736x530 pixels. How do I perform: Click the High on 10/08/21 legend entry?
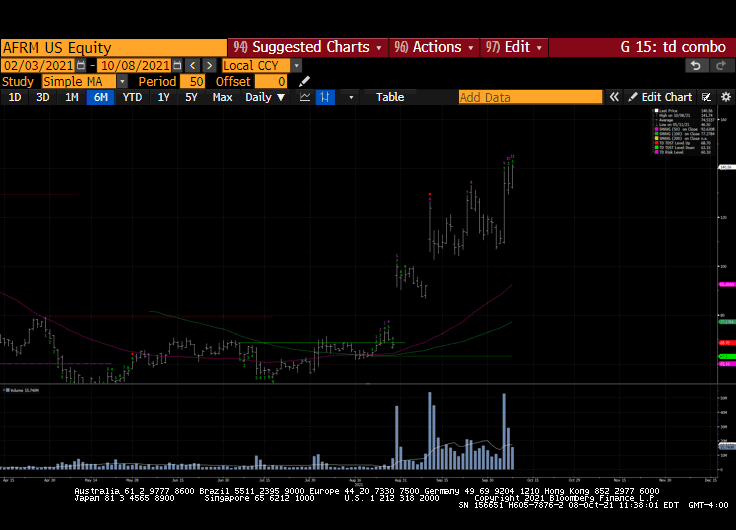tap(675, 115)
